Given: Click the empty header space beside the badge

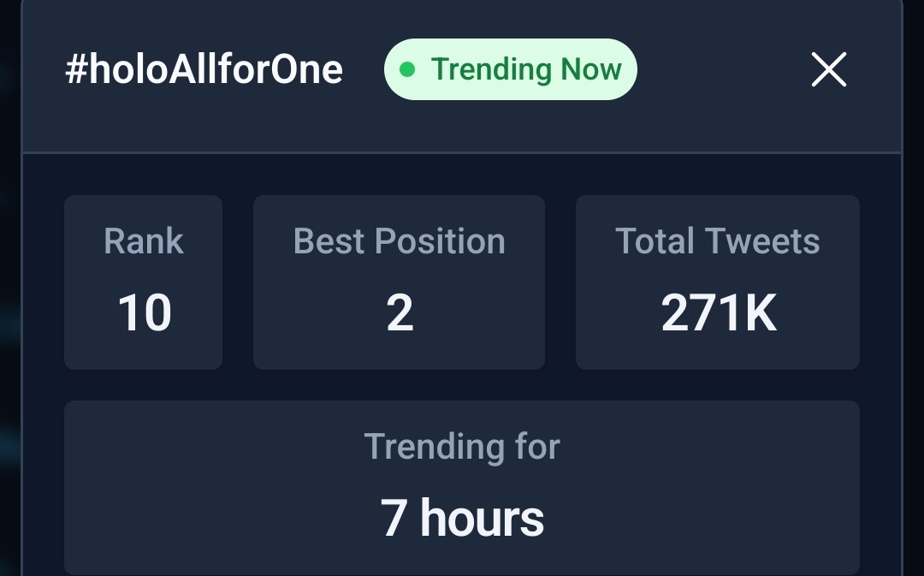Looking at the screenshot, I should [723, 69].
